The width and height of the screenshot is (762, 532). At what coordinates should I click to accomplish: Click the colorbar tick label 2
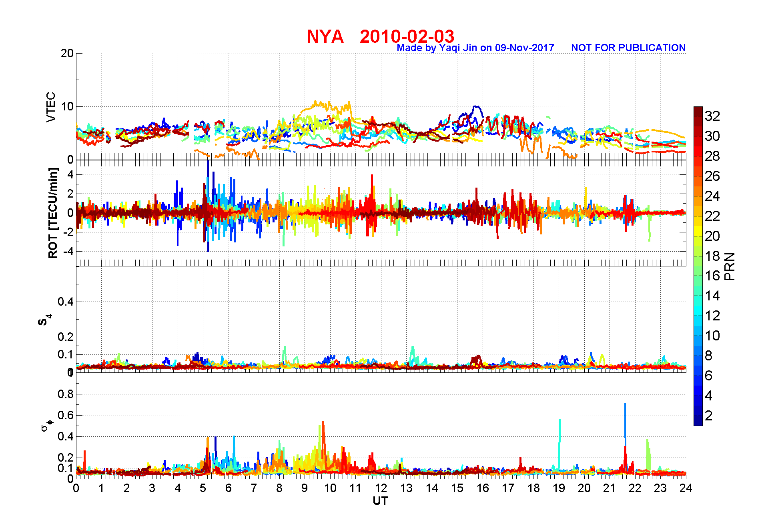[708, 416]
